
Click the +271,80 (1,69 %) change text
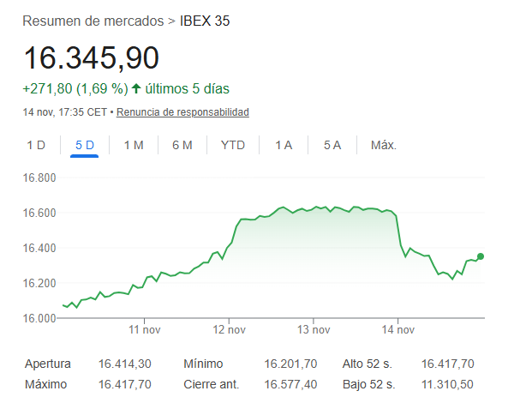click(75, 88)
